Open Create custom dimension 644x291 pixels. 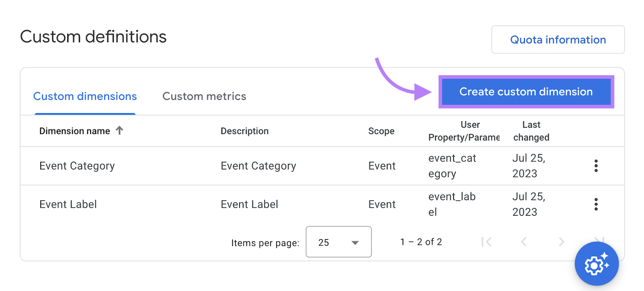point(525,92)
